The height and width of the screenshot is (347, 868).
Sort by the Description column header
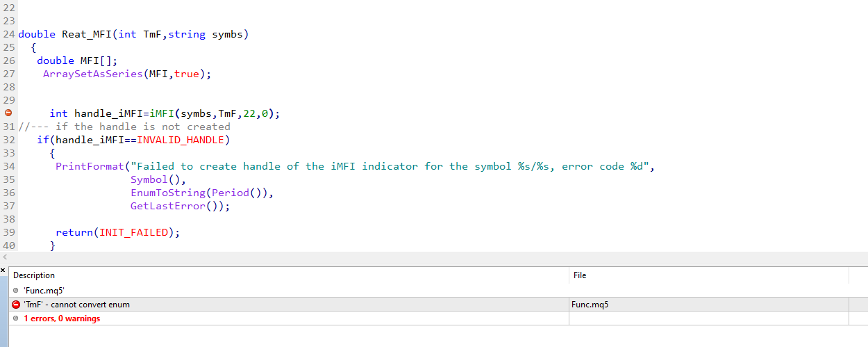(x=34, y=275)
